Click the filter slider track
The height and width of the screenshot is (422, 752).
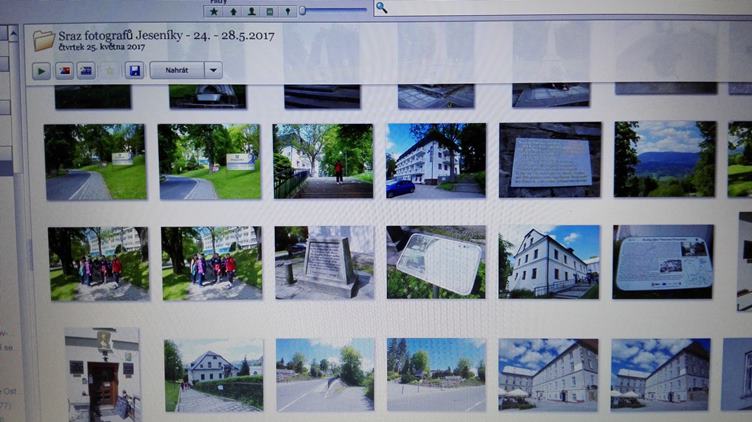tap(333, 10)
